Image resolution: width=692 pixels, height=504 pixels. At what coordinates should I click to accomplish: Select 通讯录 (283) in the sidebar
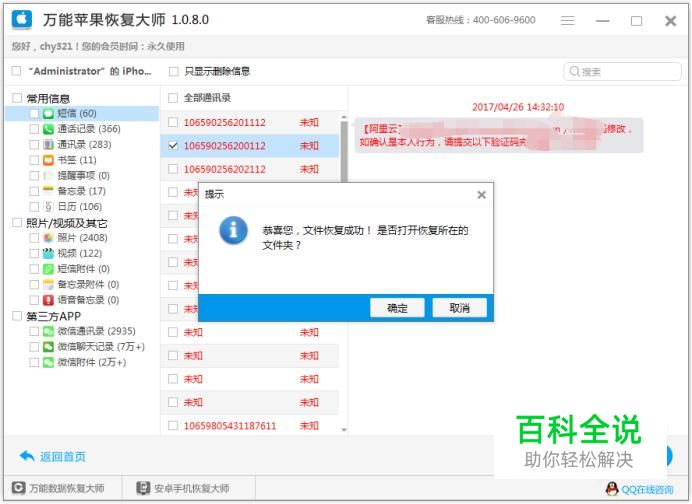[x=84, y=145]
